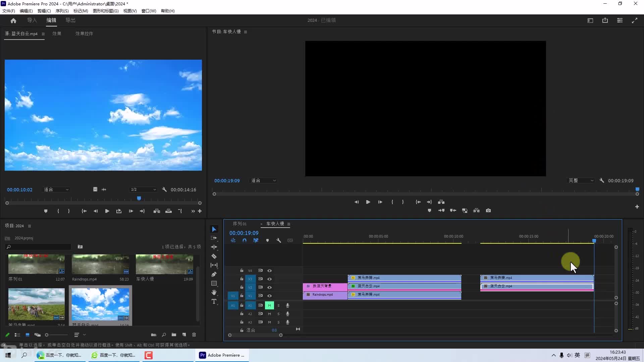Play the Source monitor clip

tap(107, 211)
